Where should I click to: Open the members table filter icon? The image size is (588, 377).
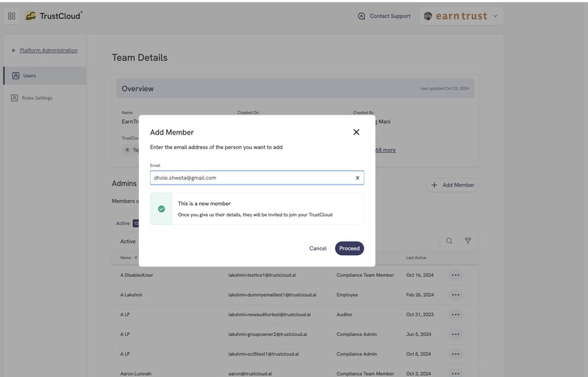coord(467,241)
